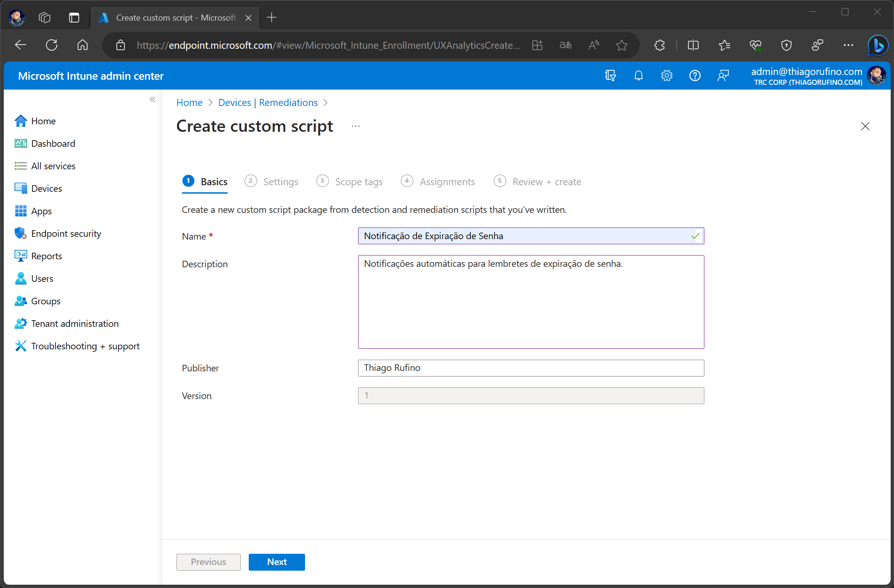Open Reports section
Viewport: 894px width, 588px height.
(x=38, y=256)
